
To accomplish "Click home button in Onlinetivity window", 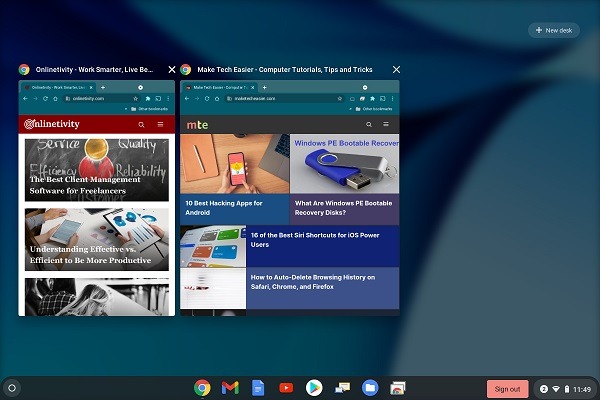I will pyautogui.click(x=55, y=98).
